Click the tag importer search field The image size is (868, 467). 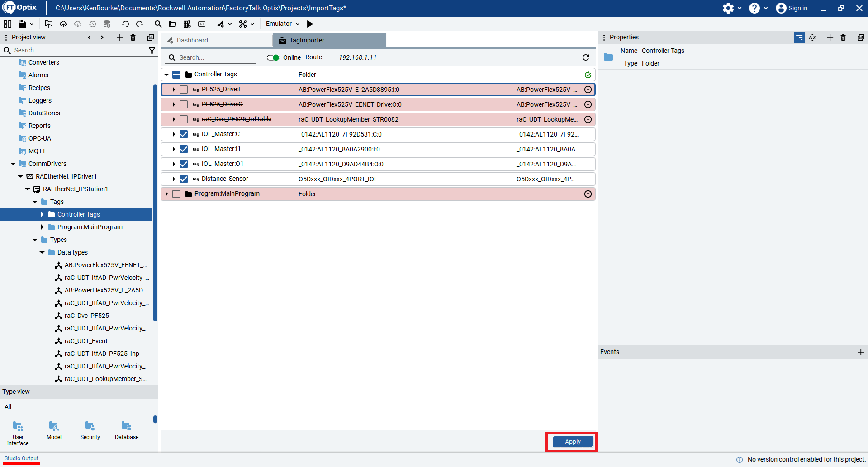coord(212,57)
